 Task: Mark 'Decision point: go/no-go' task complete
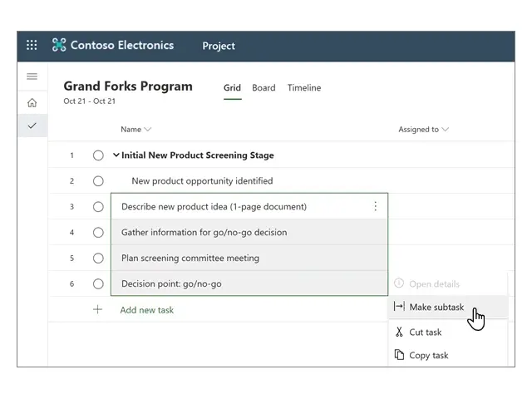pos(98,283)
